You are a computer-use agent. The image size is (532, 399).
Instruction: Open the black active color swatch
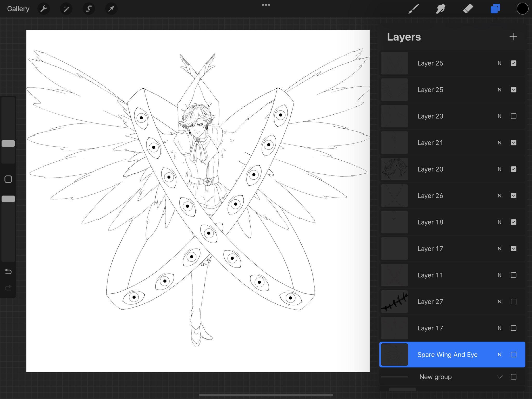522,9
